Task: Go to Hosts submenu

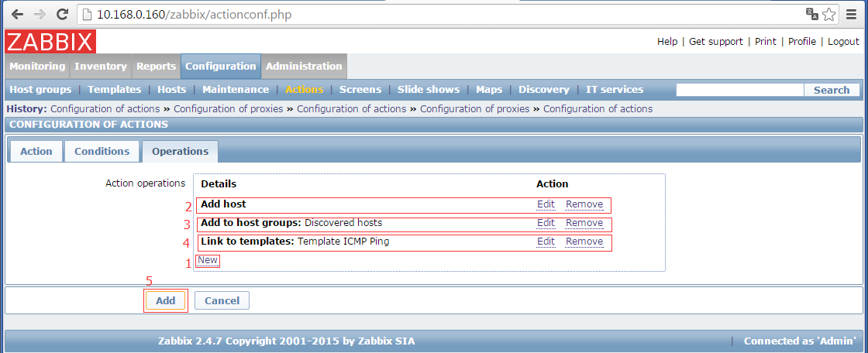Action: pos(171,90)
